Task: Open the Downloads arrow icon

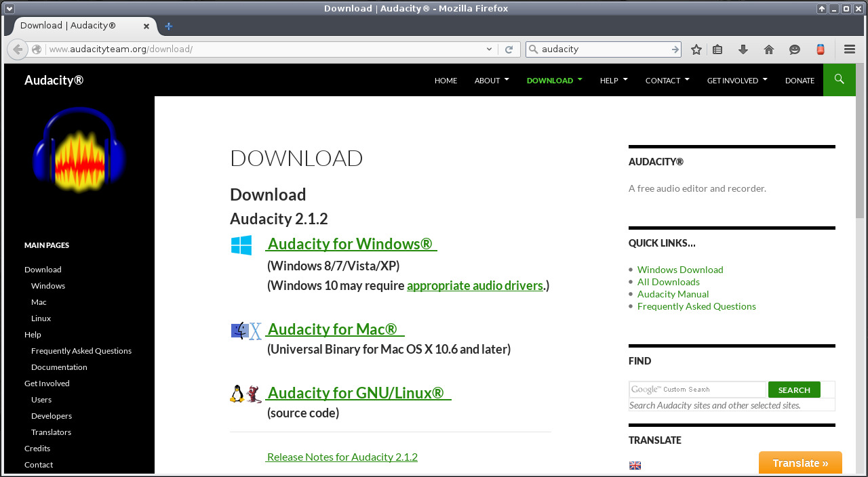Action: pos(743,49)
